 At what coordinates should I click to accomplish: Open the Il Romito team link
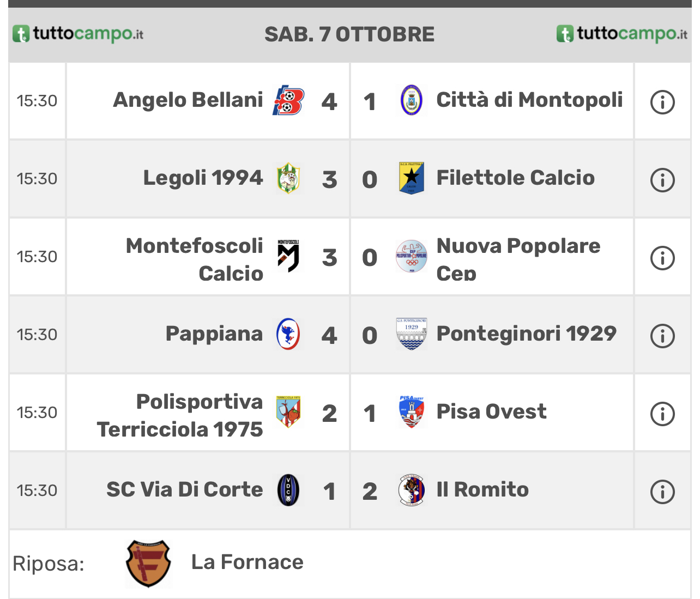(482, 489)
